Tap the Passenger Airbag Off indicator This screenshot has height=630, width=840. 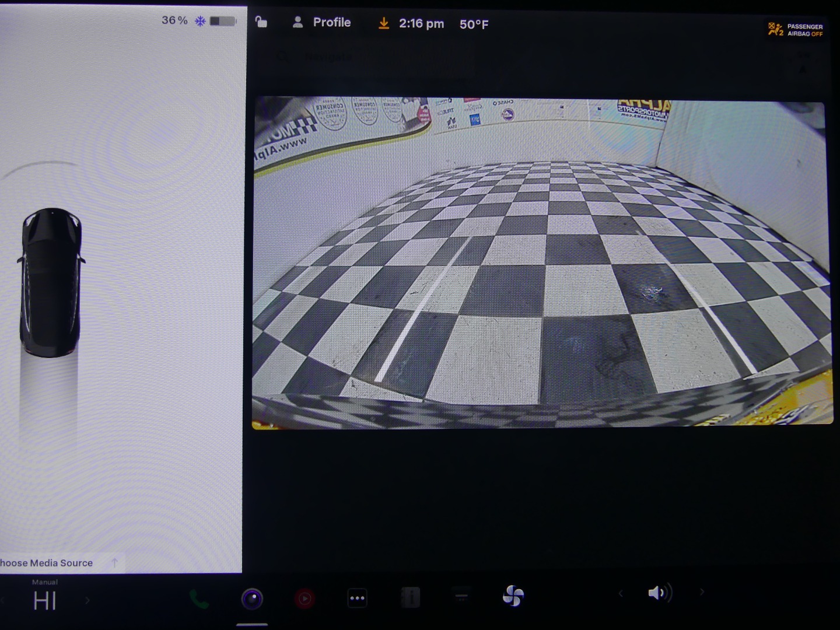tap(796, 30)
